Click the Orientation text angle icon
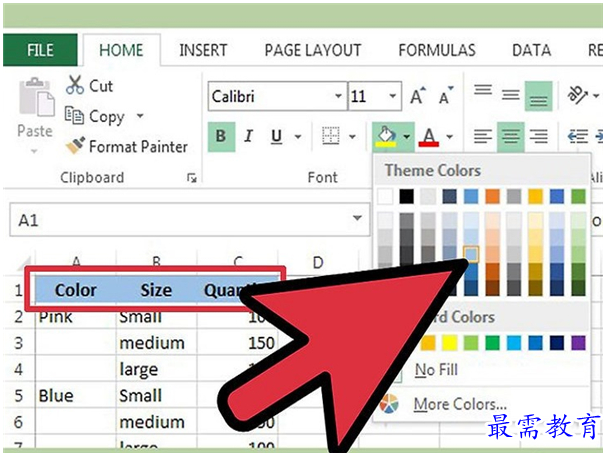The image size is (609, 458). pyautogui.click(x=577, y=95)
